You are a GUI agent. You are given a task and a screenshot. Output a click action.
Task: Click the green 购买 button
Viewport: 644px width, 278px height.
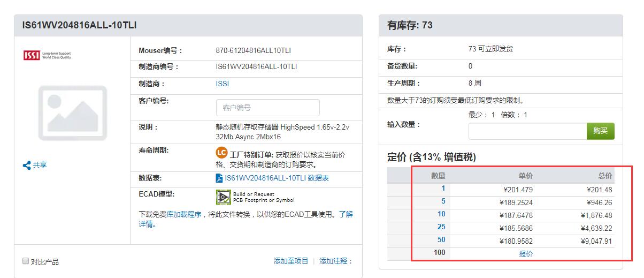pos(600,131)
